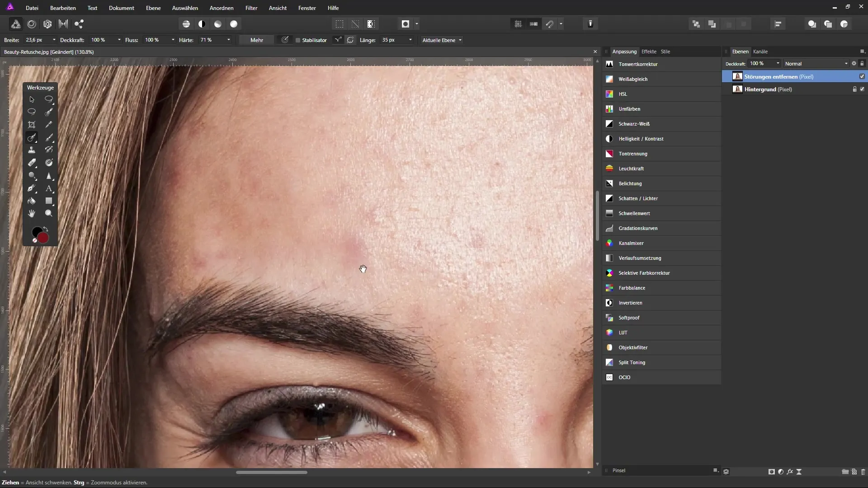Open layer Deckkraft dropdown in Ebenen panel
This screenshot has height=488, width=868.
click(778, 63)
